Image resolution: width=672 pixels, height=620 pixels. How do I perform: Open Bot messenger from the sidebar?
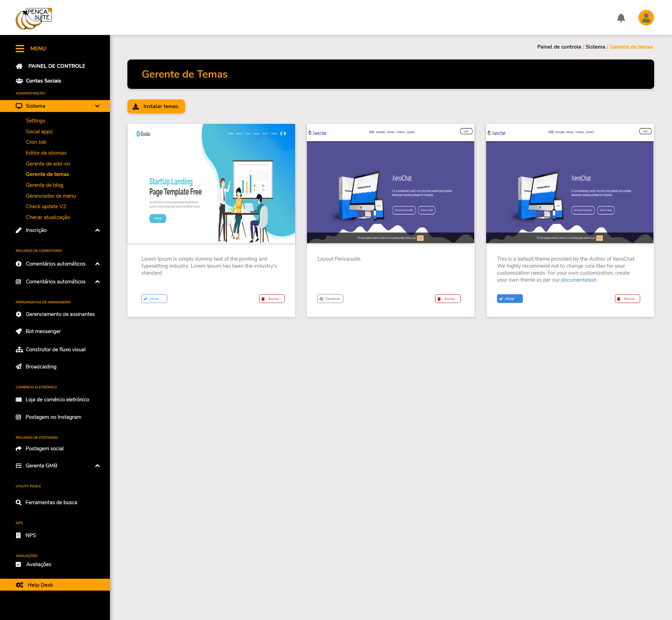point(43,331)
